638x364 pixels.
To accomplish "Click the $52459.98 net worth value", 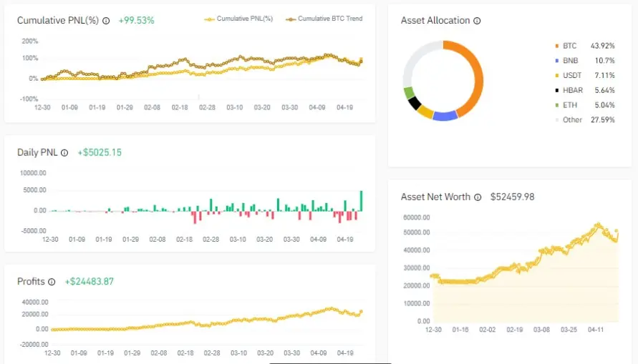I will (512, 197).
